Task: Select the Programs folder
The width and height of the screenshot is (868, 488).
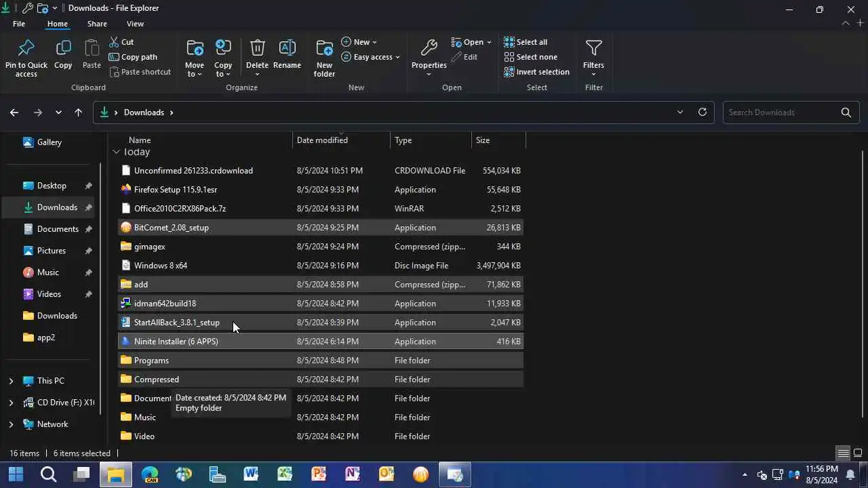Action: (320, 361)
